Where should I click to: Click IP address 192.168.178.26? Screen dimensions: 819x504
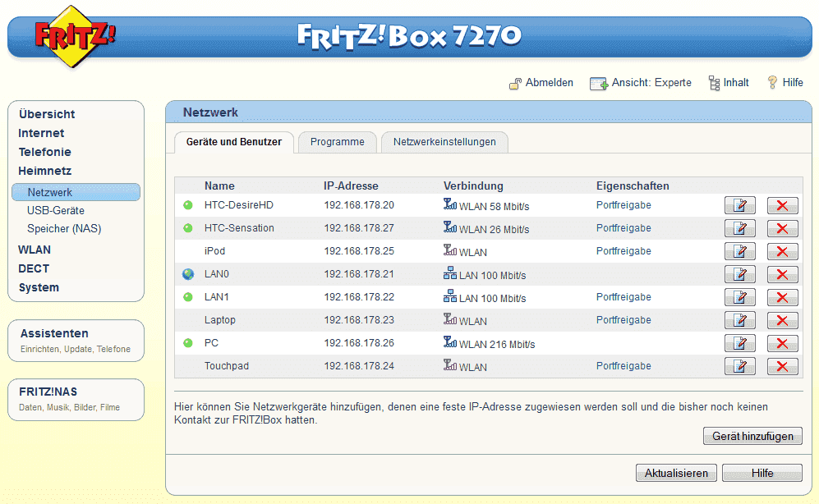coord(359,343)
